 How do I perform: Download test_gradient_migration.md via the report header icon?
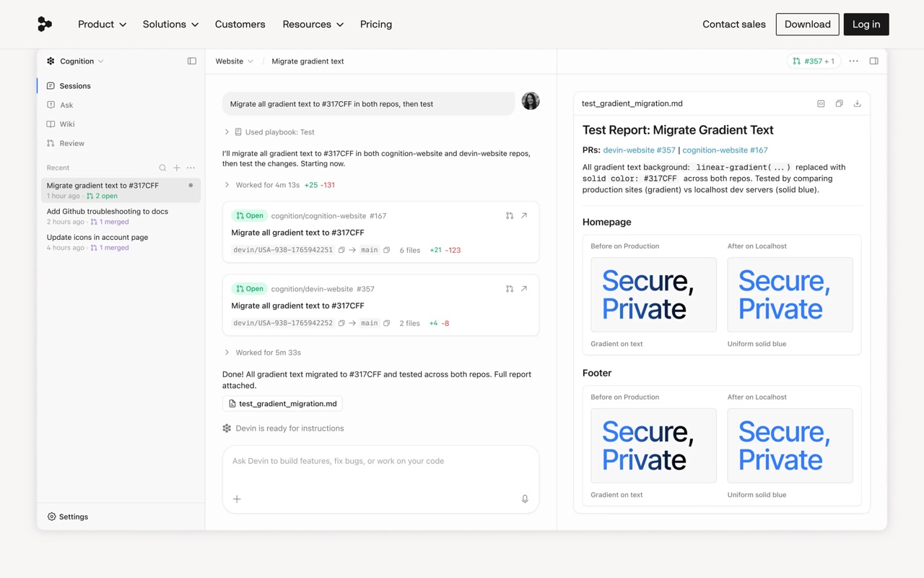[x=857, y=103]
